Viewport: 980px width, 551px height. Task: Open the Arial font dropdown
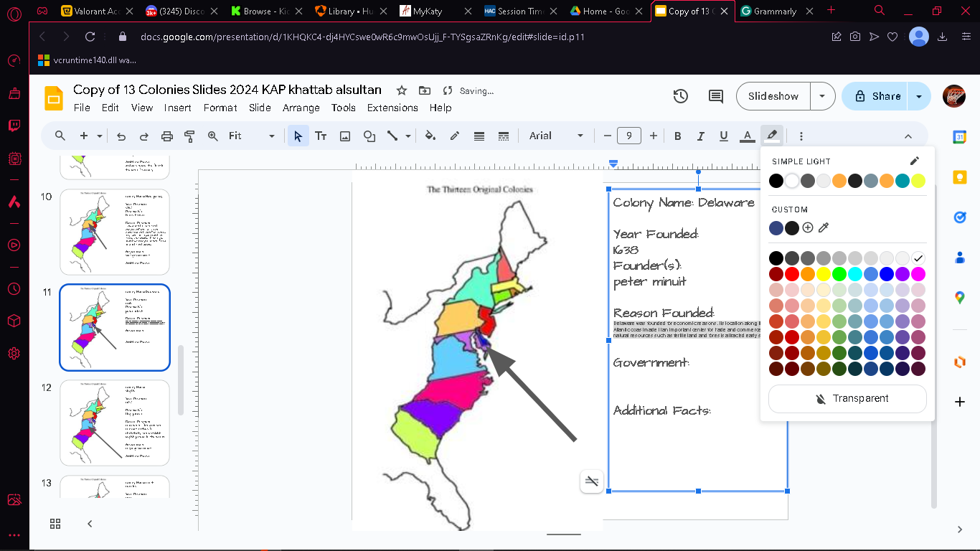coord(556,136)
